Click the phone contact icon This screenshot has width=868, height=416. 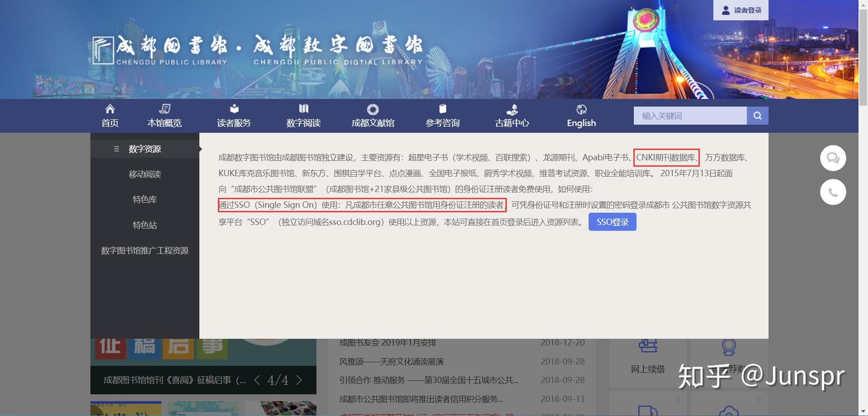coord(833,192)
